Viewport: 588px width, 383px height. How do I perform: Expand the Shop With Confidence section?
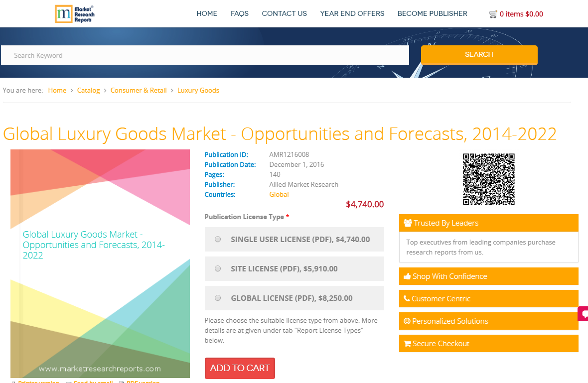coord(489,276)
